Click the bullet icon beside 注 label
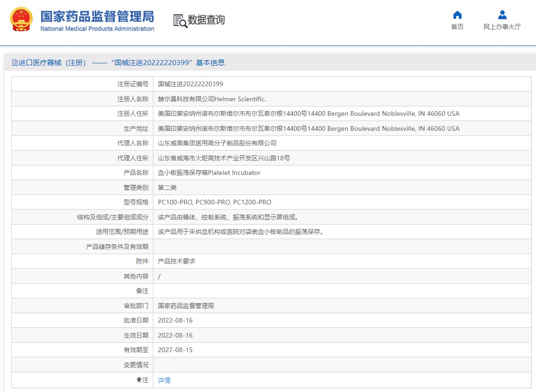This screenshot has height=392, width=536. click(x=139, y=380)
